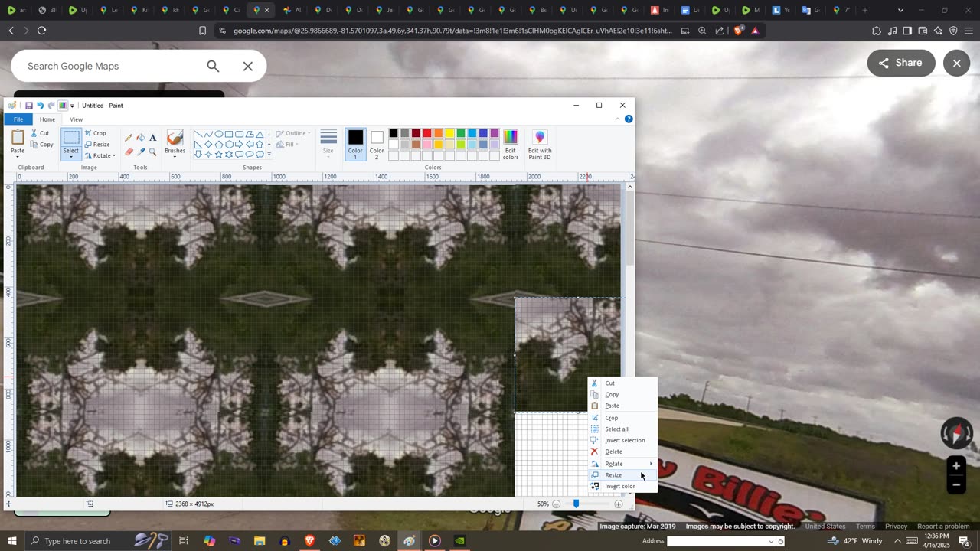Click the Search Google Maps field
The image size is (980, 551).
point(111,67)
